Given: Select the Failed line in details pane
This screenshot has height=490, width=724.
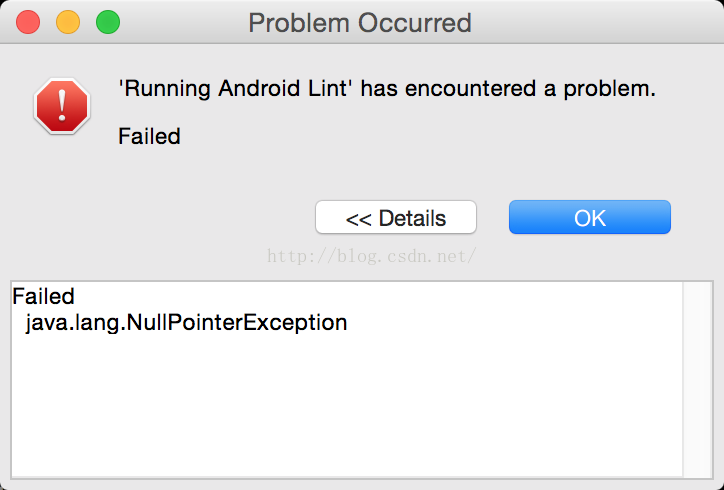Looking at the screenshot, I should [x=43, y=296].
